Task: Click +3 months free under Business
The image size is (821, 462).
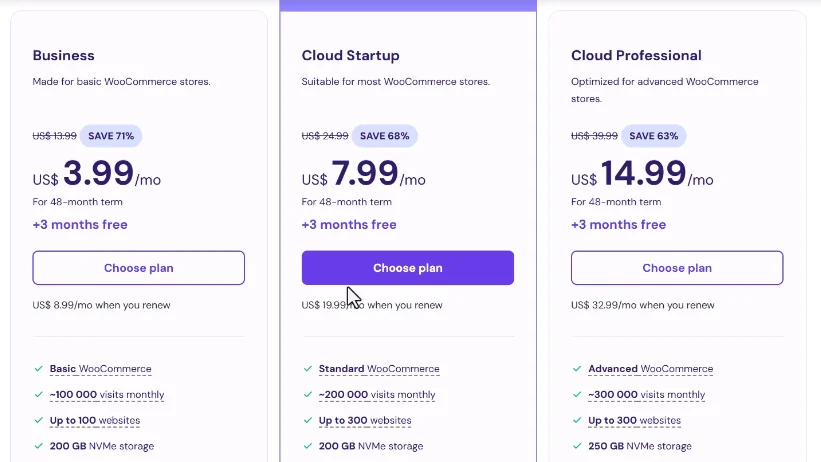Action: (80, 225)
